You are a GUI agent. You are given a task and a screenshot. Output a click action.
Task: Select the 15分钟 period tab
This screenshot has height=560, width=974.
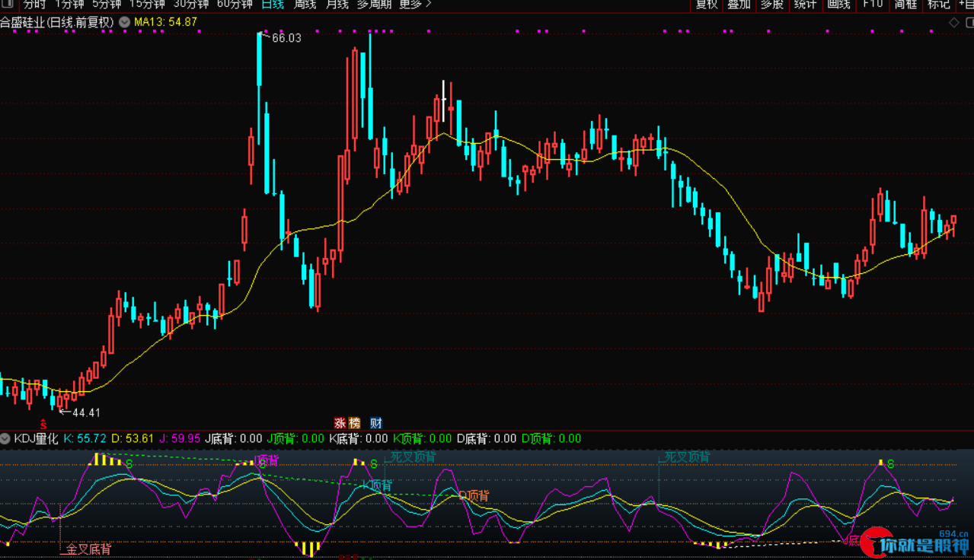point(147,4)
